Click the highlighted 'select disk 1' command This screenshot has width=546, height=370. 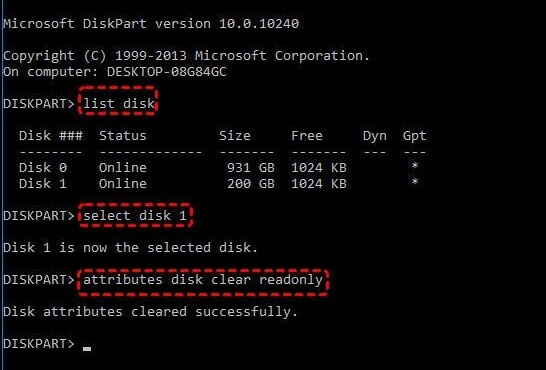pyautogui.click(x=135, y=216)
